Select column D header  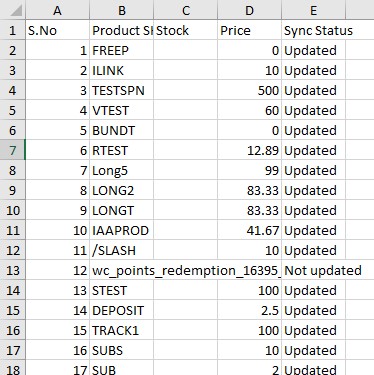click(249, 10)
